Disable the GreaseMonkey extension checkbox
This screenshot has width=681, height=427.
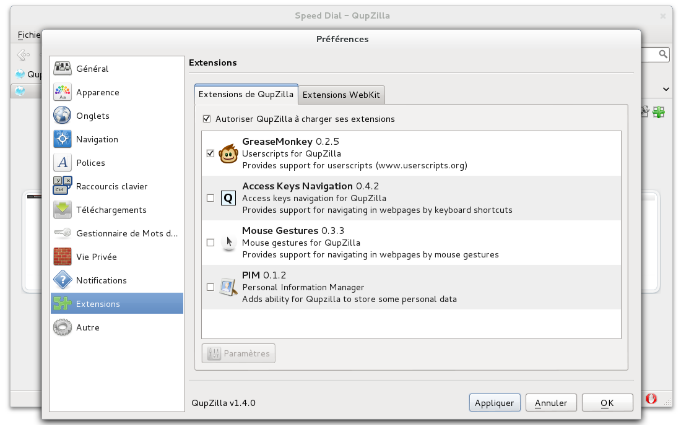pos(210,154)
